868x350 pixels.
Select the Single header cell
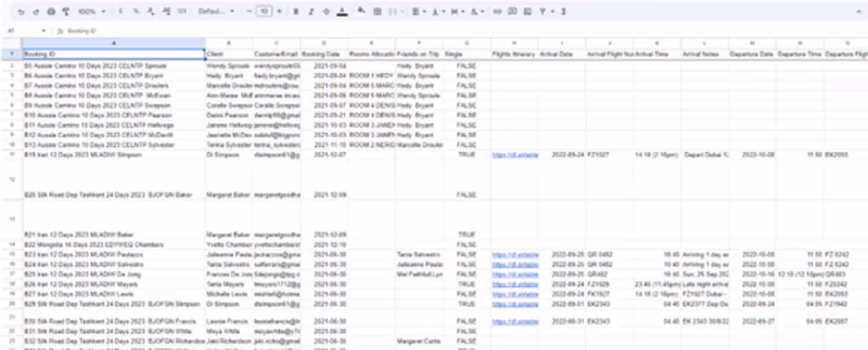coord(466,54)
